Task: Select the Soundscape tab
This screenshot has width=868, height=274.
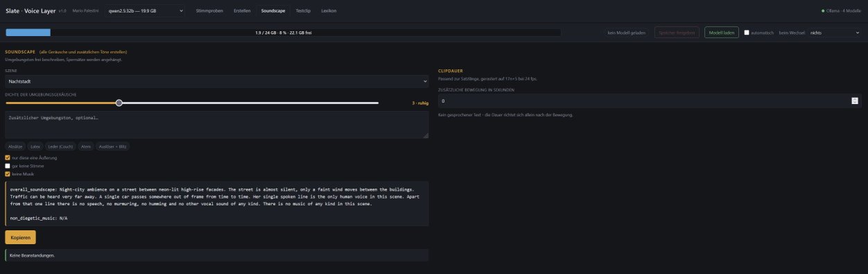Action: (273, 11)
